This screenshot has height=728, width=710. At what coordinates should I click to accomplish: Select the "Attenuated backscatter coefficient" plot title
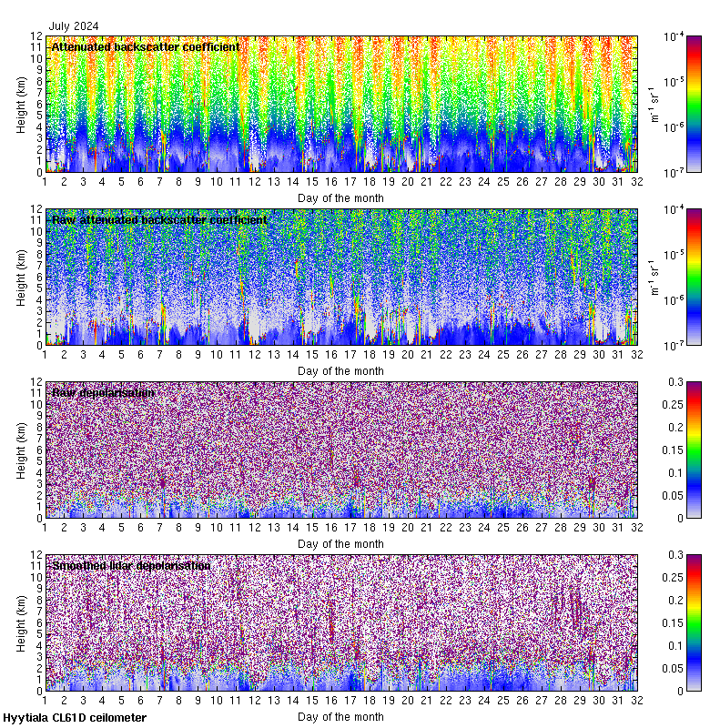(x=146, y=46)
